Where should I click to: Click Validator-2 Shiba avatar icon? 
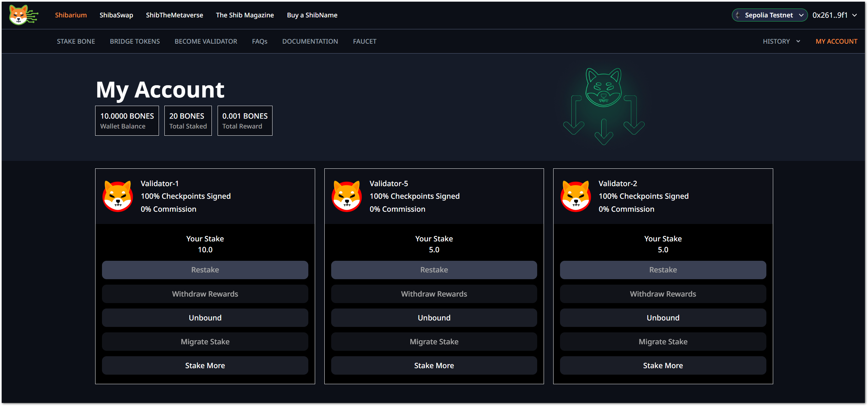(575, 196)
